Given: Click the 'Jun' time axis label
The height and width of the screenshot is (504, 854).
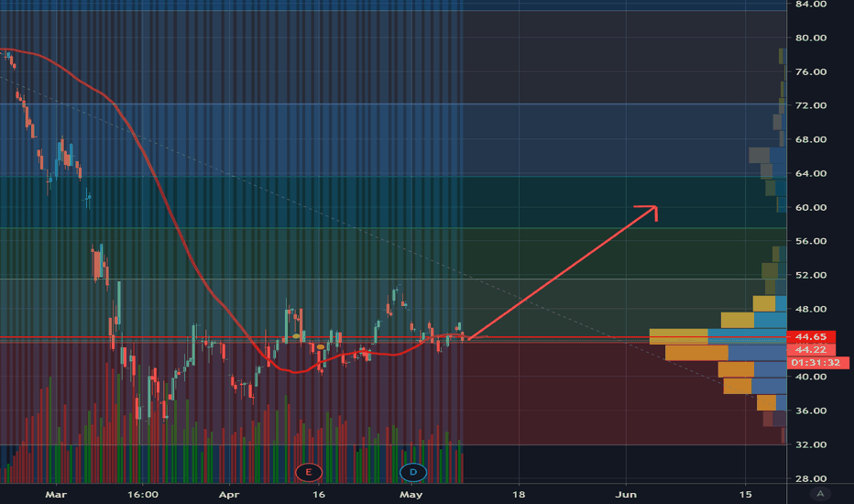Looking at the screenshot, I should tap(626, 495).
